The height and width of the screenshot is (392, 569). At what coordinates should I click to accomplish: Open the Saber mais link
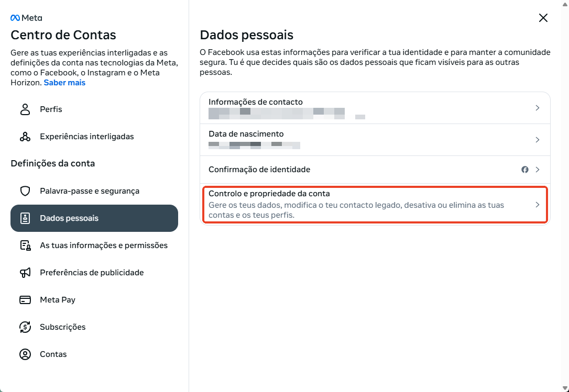tap(64, 82)
